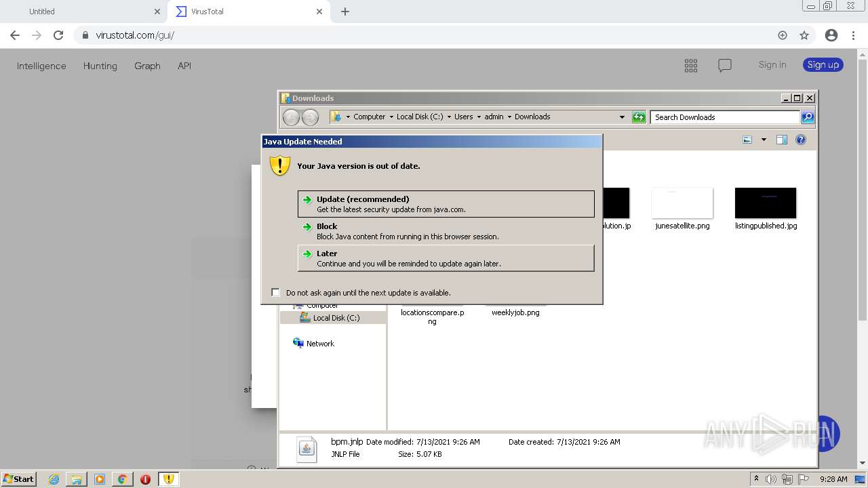
Task: Open VirusTotal comments chat icon
Action: click(x=725, y=65)
